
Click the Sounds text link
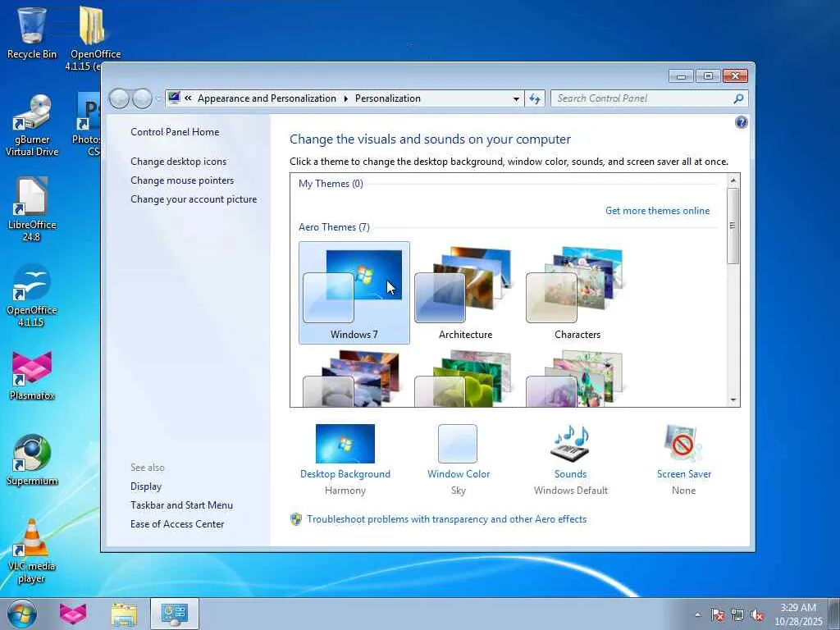pos(571,474)
